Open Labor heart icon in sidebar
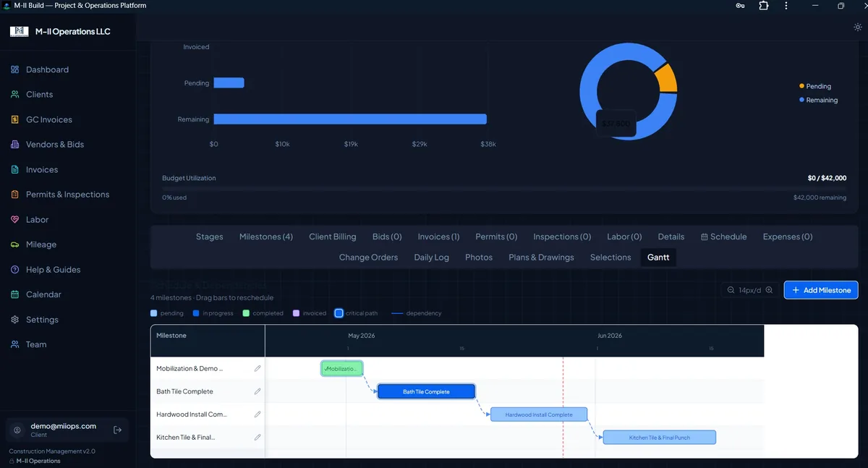 [x=15, y=220]
